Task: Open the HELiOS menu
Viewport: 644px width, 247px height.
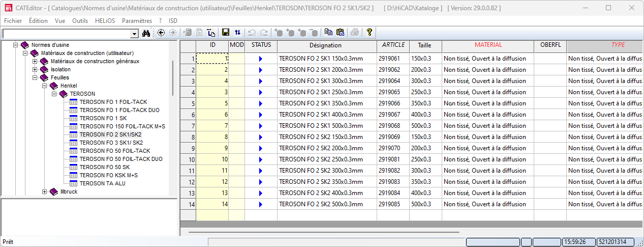Action: 106,21
